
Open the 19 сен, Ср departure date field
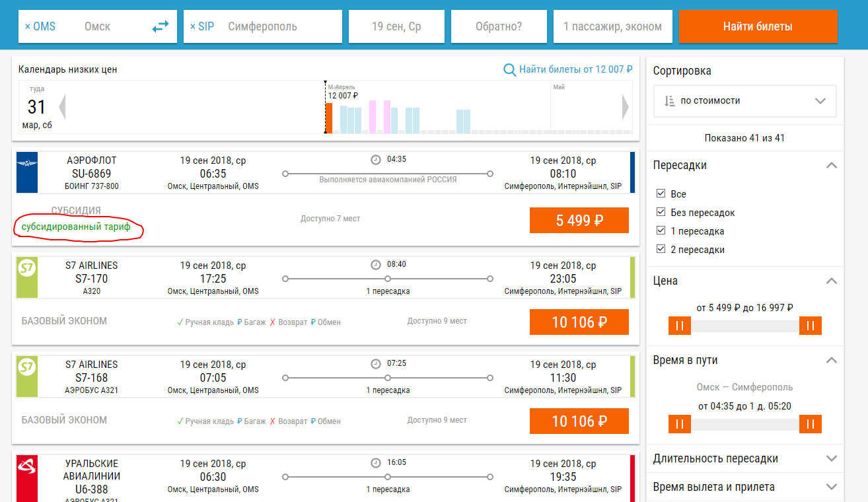pyautogui.click(x=396, y=26)
